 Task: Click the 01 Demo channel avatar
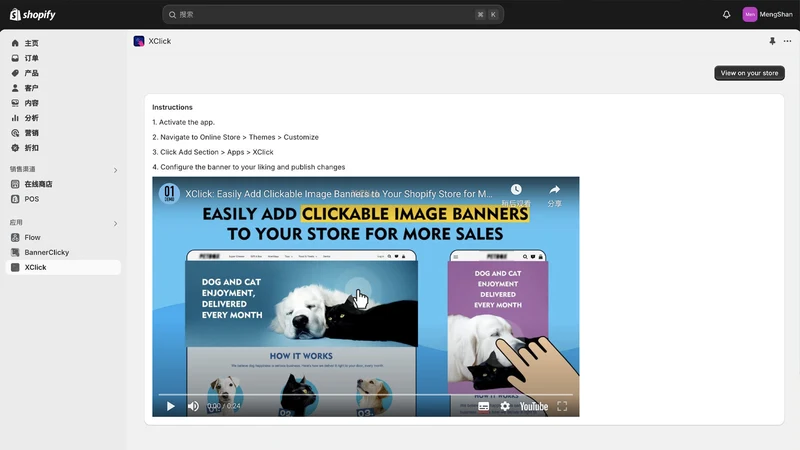click(x=169, y=194)
